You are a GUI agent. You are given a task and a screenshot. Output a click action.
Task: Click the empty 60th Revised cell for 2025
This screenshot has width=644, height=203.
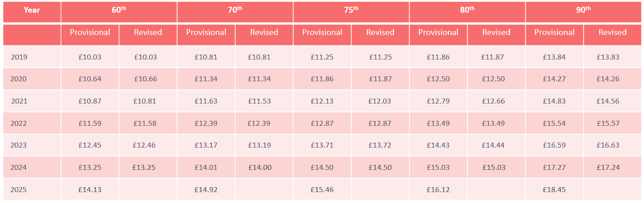(148, 189)
